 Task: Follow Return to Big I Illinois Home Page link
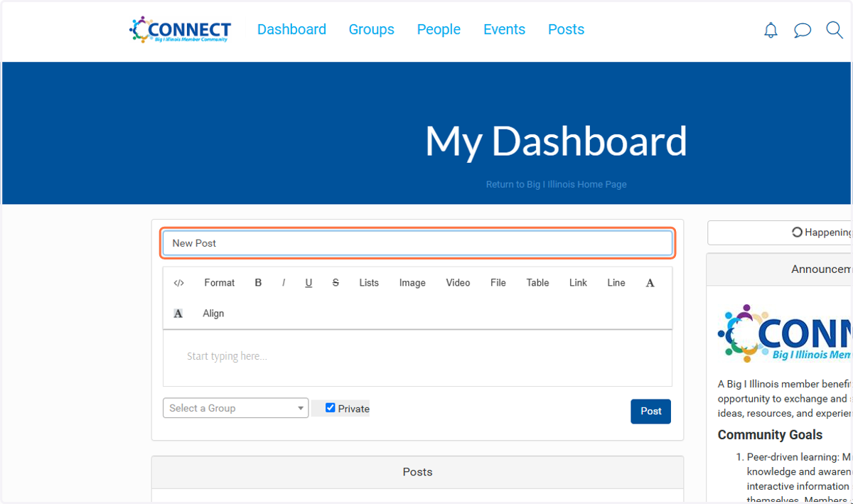pos(556,185)
